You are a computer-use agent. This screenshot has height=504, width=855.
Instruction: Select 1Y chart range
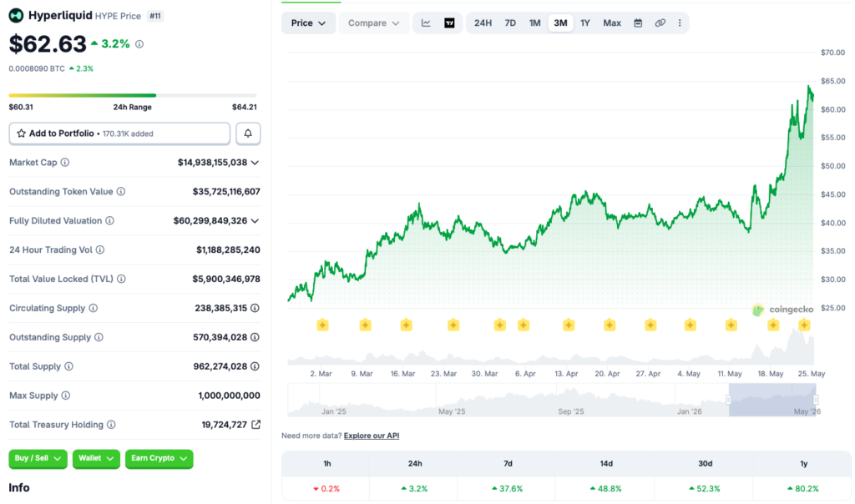coord(585,23)
